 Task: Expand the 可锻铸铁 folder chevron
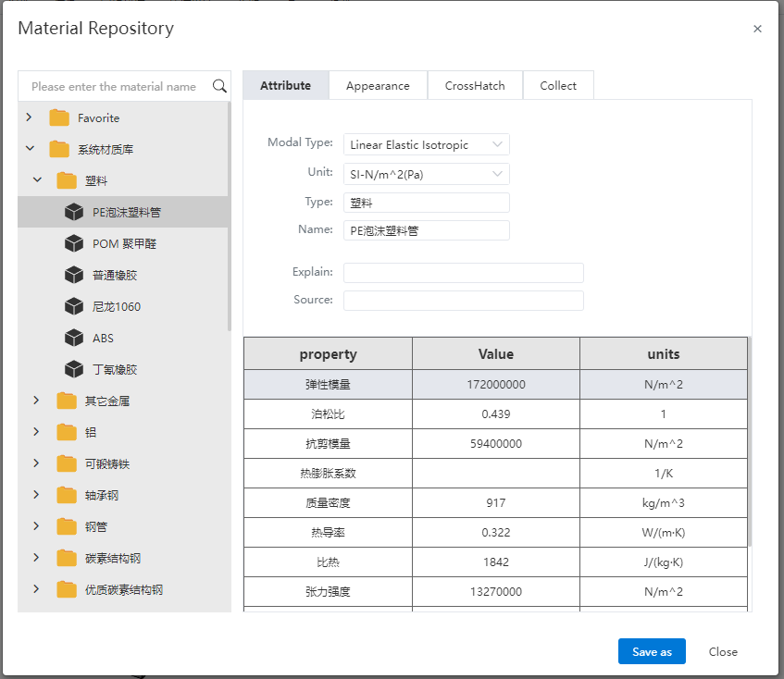pos(36,463)
